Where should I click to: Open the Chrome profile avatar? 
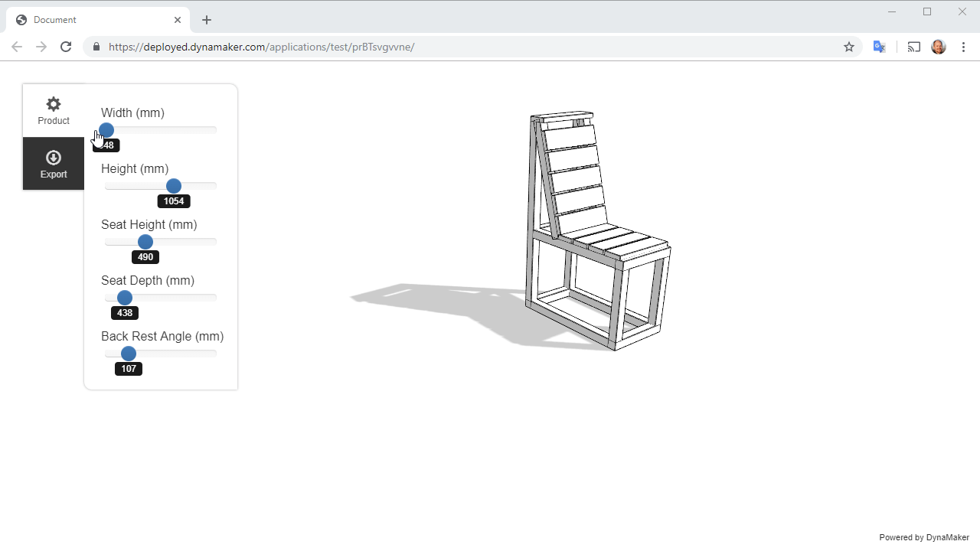(939, 47)
